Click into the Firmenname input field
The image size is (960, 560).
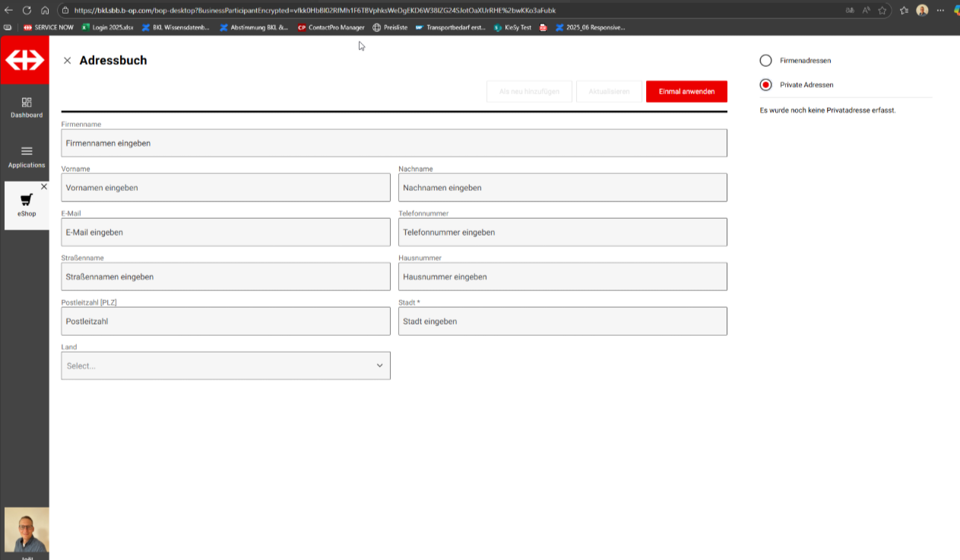point(394,143)
